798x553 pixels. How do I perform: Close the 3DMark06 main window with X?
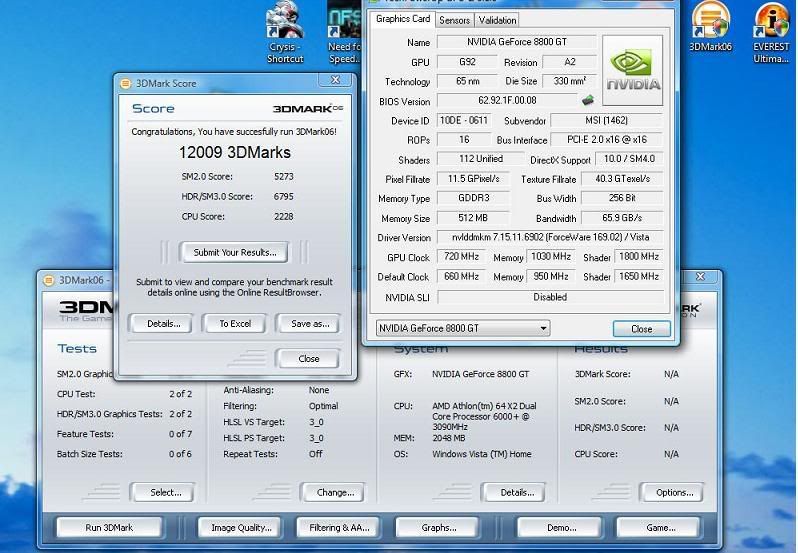tap(700, 276)
